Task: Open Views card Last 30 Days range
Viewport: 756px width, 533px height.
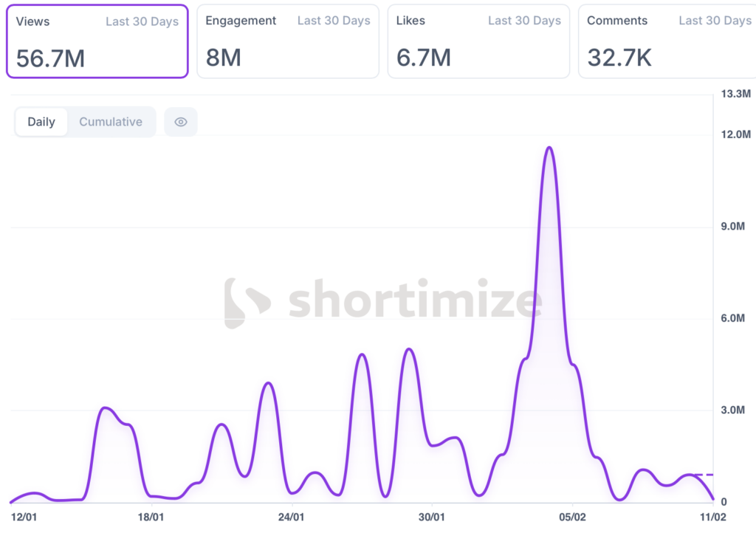Action: [x=142, y=21]
